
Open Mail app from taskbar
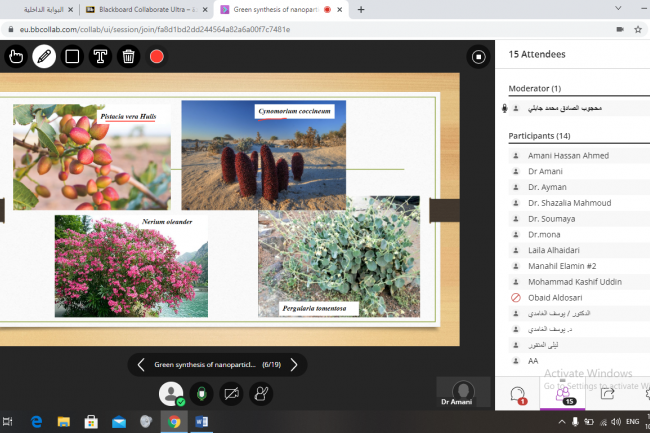click(119, 422)
